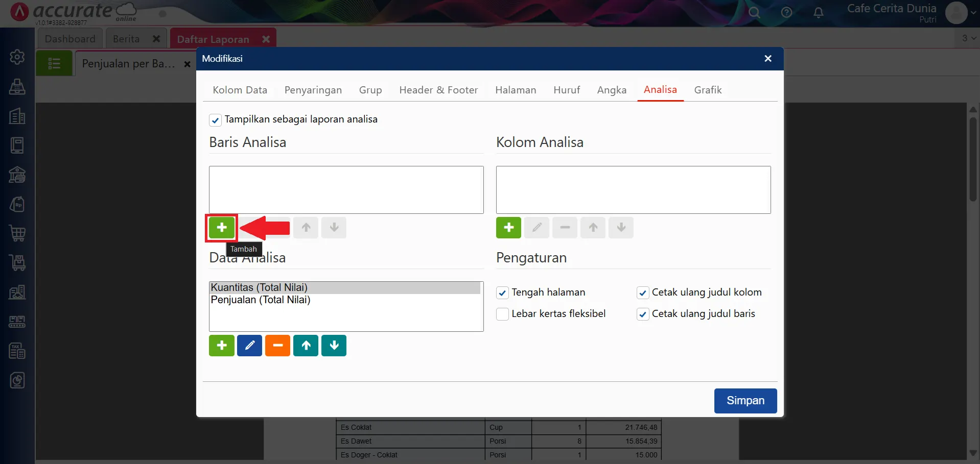Click the Simpan button
Image resolution: width=980 pixels, height=464 pixels.
coord(745,401)
